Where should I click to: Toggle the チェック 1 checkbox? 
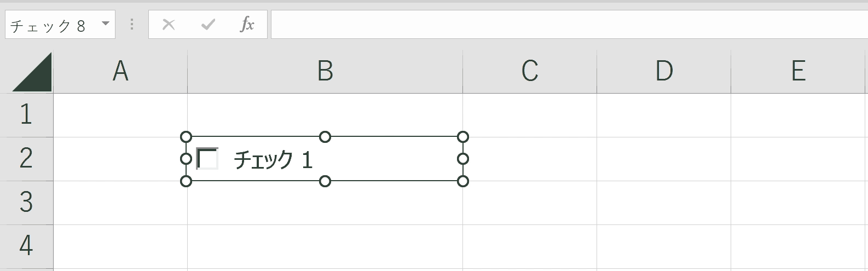coord(207,159)
